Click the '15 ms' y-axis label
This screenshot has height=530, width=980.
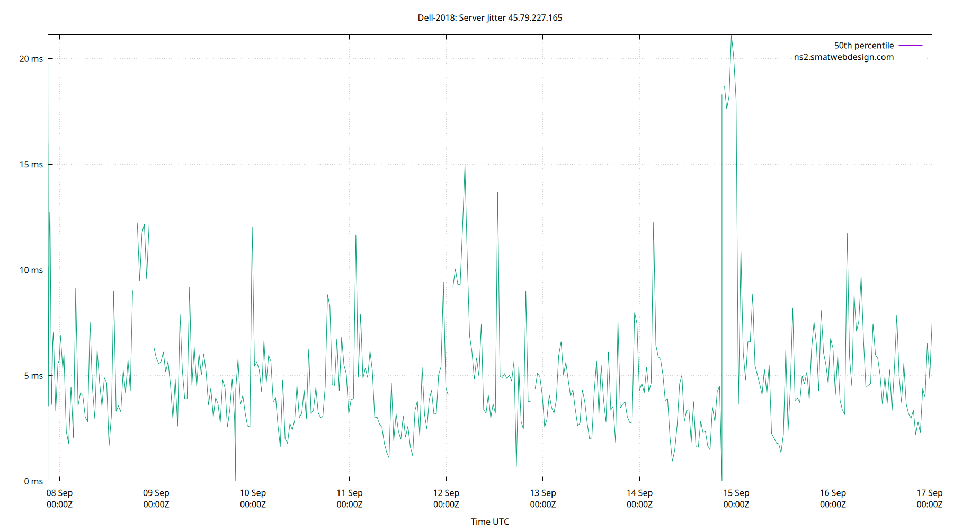click(31, 164)
